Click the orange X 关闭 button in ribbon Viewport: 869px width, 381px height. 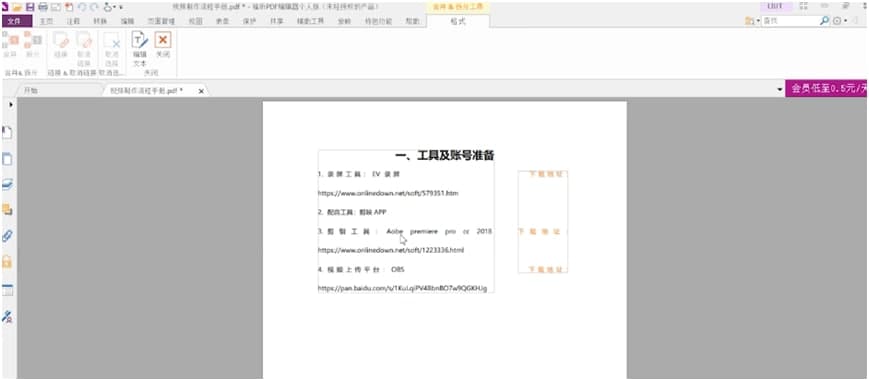[x=163, y=44]
